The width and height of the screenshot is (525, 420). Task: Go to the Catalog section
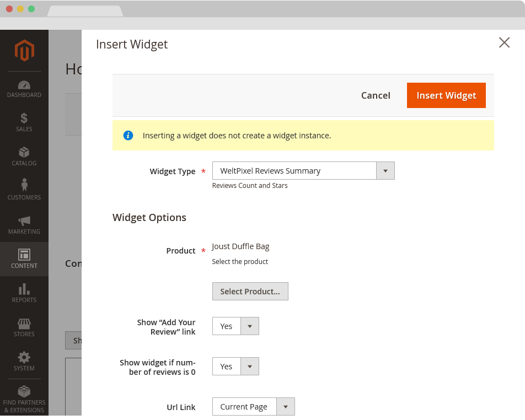pyautogui.click(x=24, y=157)
